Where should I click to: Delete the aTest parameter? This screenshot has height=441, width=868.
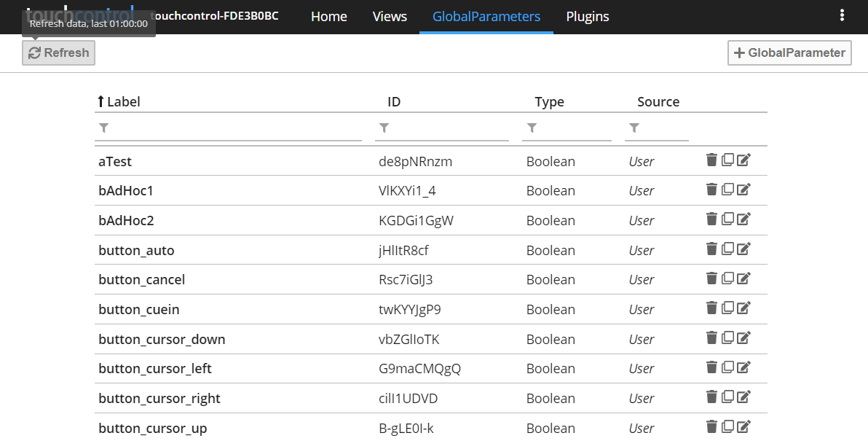pos(711,160)
